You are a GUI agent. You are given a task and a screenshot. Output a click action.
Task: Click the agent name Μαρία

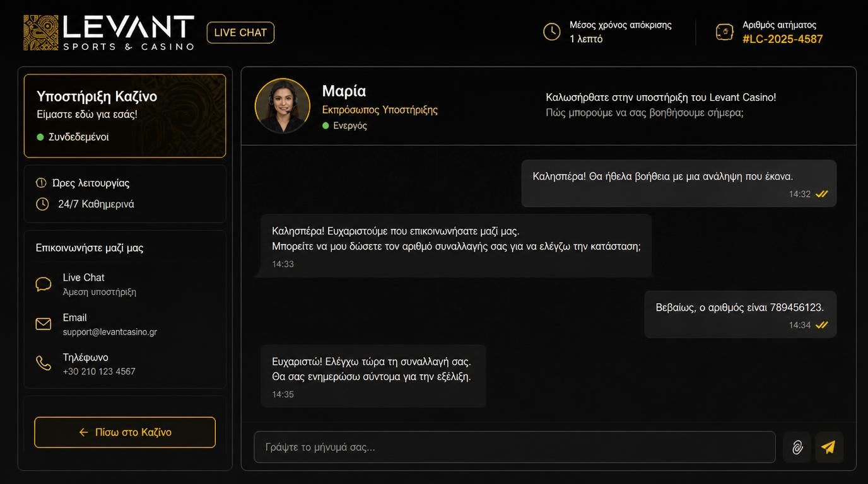click(x=344, y=91)
